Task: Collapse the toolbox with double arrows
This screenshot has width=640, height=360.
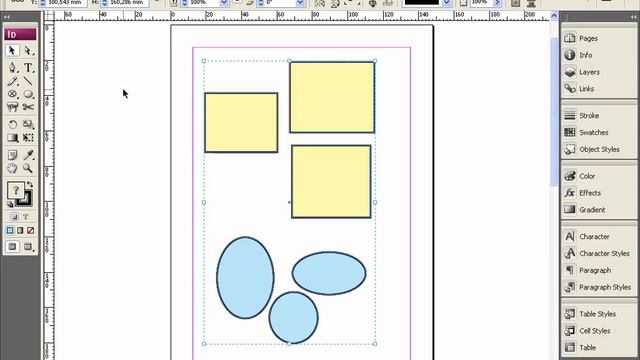Action: tap(7, 17)
